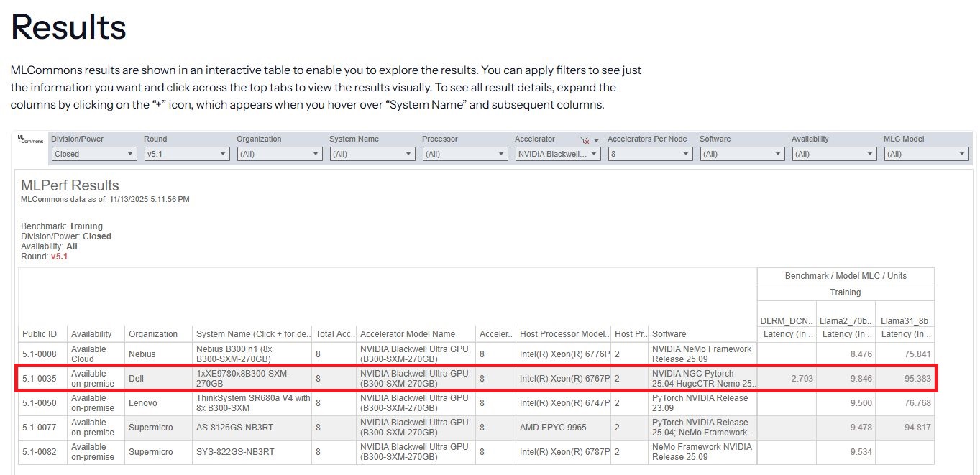
Task: Click the System Name column header
Action: point(252,334)
